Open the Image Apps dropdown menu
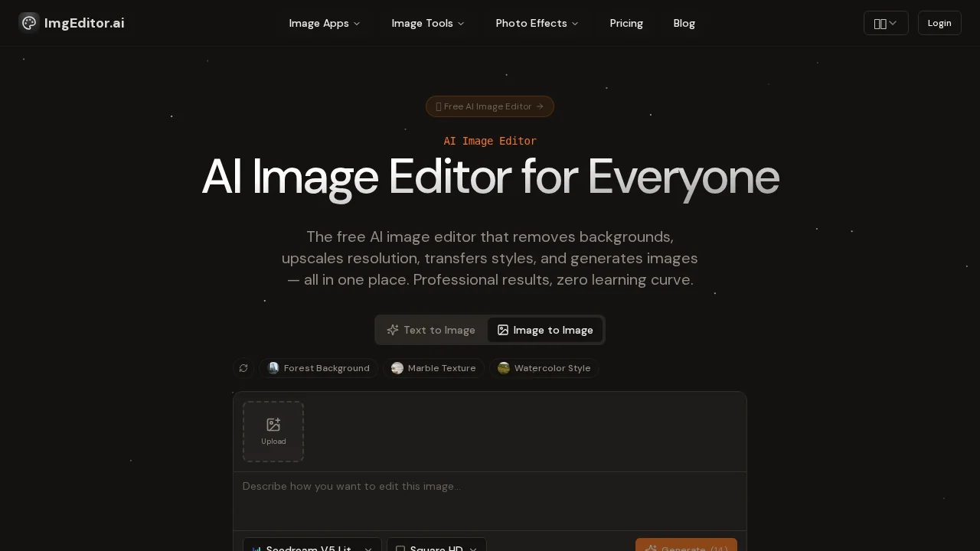Screen dimensions: 980x551 point(325,23)
